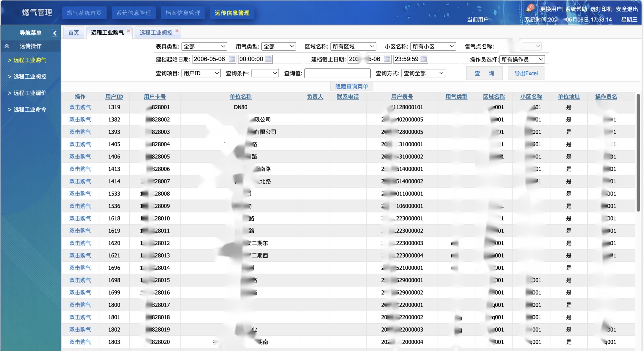644x351 pixels.
Task: Open the 操作员选择 dropdown
Action: pos(522,60)
